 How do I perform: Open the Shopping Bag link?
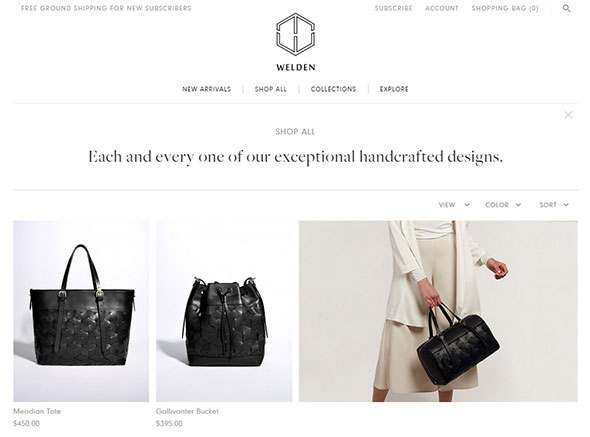coord(505,8)
